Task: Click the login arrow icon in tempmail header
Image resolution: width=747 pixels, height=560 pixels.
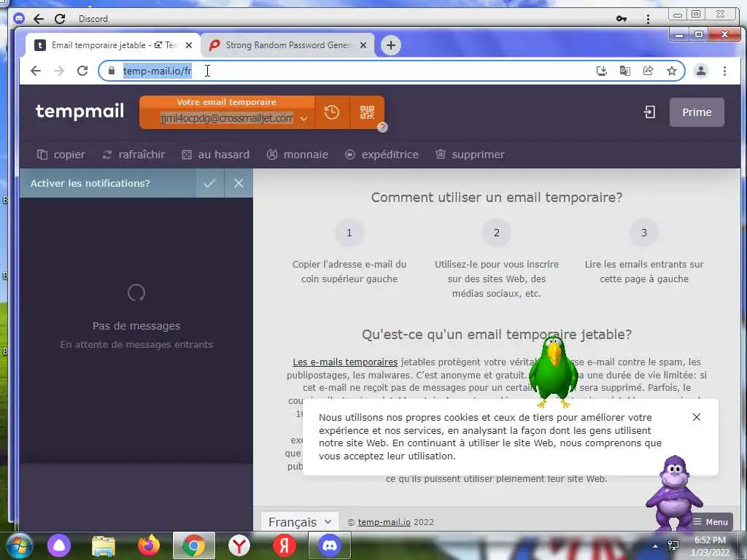Action: tap(649, 112)
